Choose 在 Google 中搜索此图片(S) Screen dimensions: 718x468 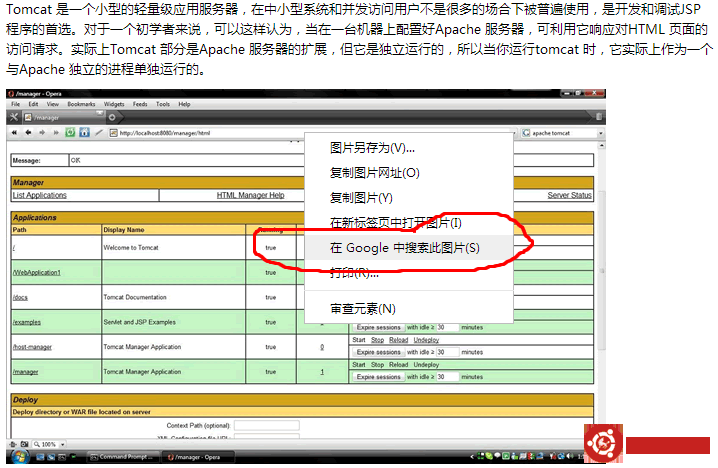click(x=405, y=248)
